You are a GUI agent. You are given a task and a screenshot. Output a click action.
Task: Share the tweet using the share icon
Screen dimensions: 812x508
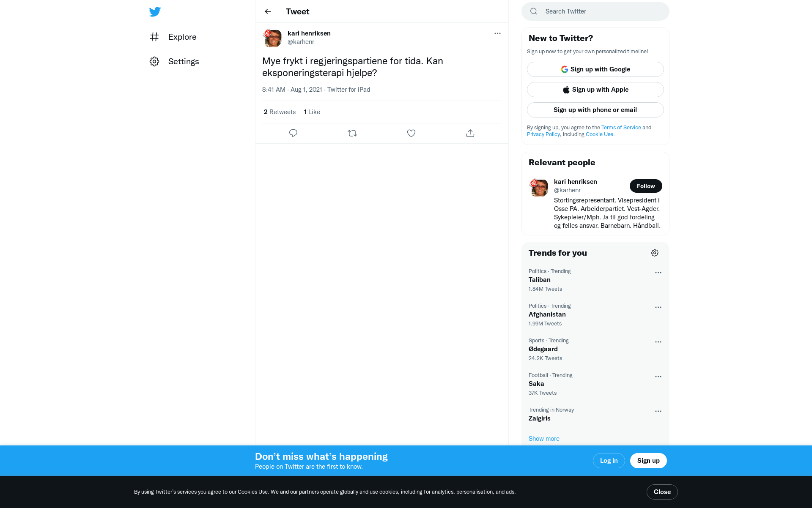coord(470,133)
